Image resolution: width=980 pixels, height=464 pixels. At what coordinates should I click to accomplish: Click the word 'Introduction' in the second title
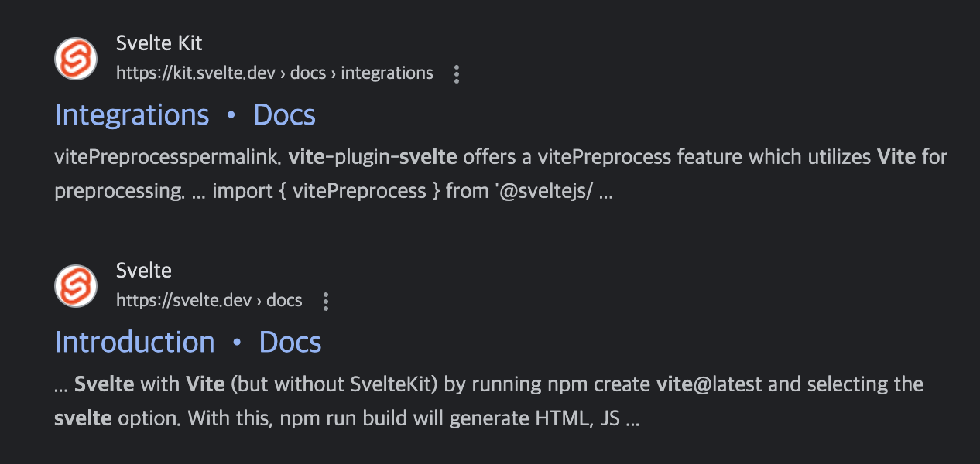pos(135,343)
